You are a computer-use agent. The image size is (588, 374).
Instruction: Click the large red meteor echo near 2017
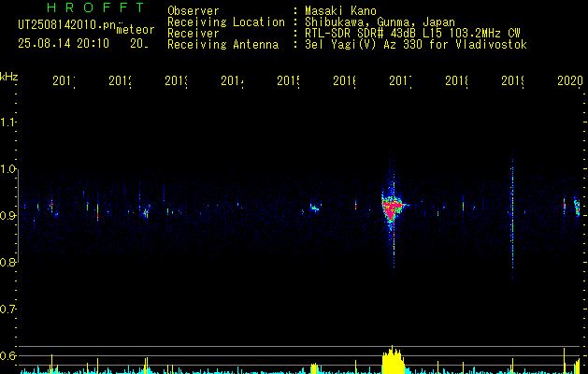tap(391, 209)
